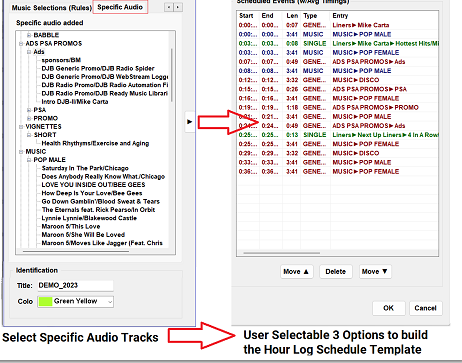Select Liners►Mike Carta►Hottest Hits event row
Image resolution: width=462 pixels, height=363 pixels.
(338, 43)
